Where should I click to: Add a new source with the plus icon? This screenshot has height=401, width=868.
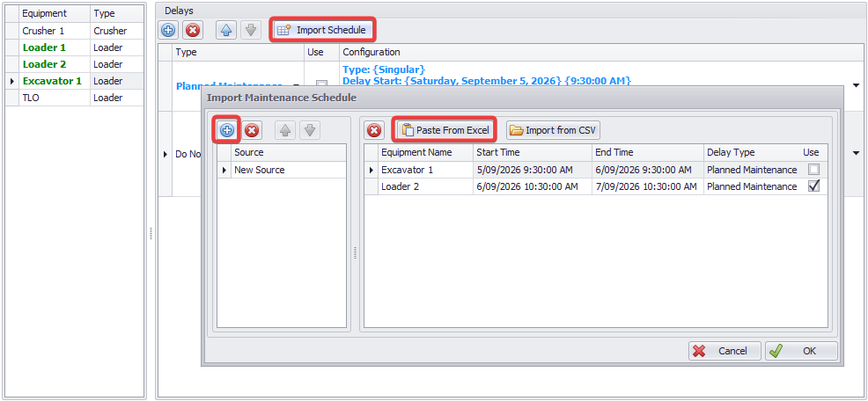tap(227, 130)
